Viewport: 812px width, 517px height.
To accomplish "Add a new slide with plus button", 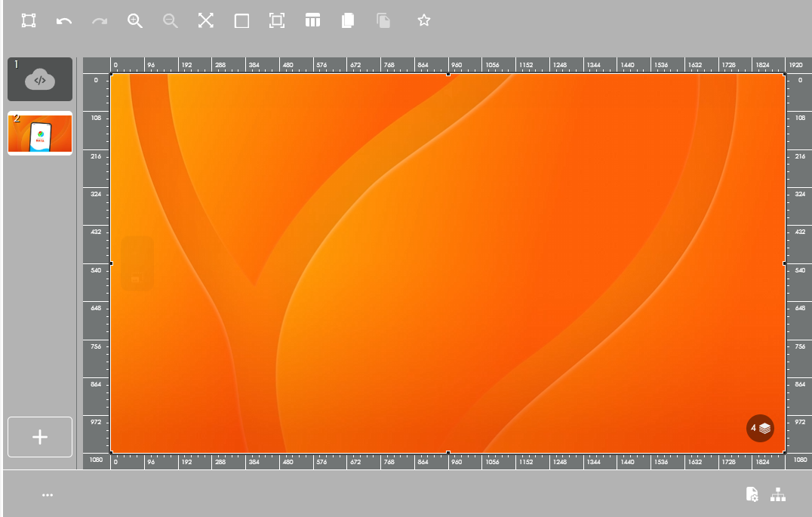I will (x=40, y=437).
